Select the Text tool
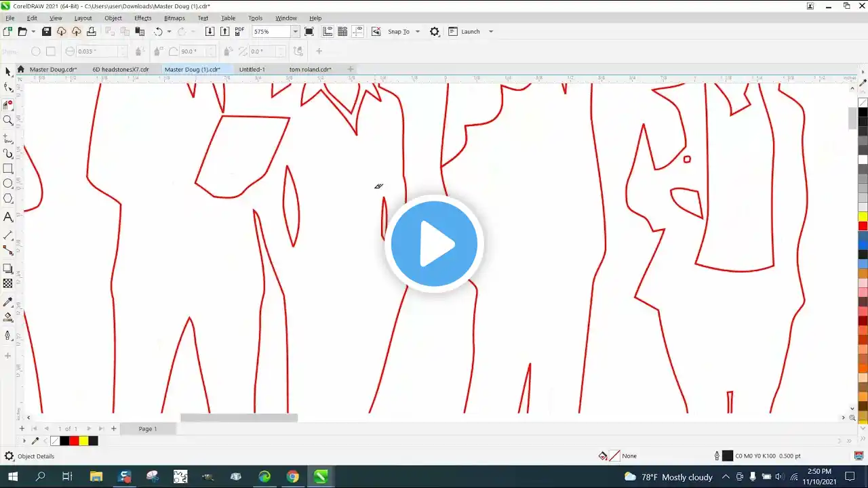 8,217
